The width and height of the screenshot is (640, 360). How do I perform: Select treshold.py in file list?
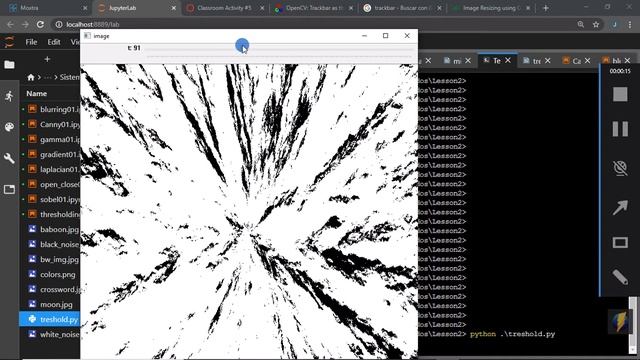coord(50,319)
